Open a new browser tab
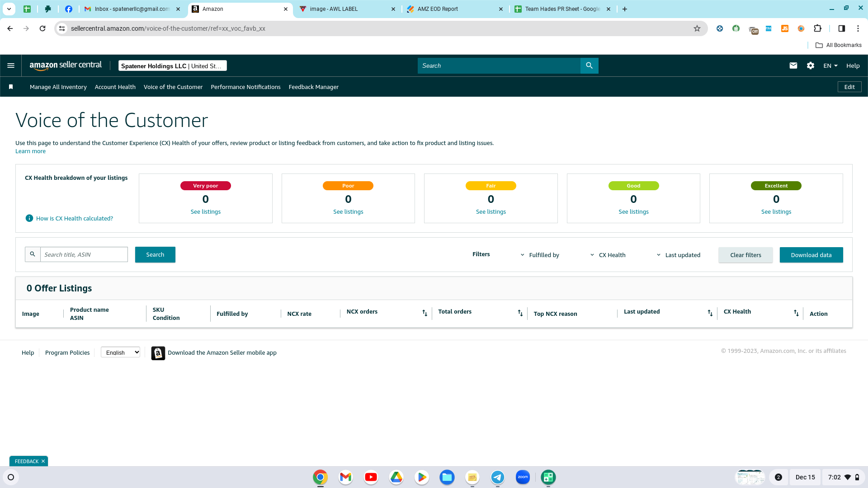Viewport: 868px width, 488px height. tap(625, 9)
